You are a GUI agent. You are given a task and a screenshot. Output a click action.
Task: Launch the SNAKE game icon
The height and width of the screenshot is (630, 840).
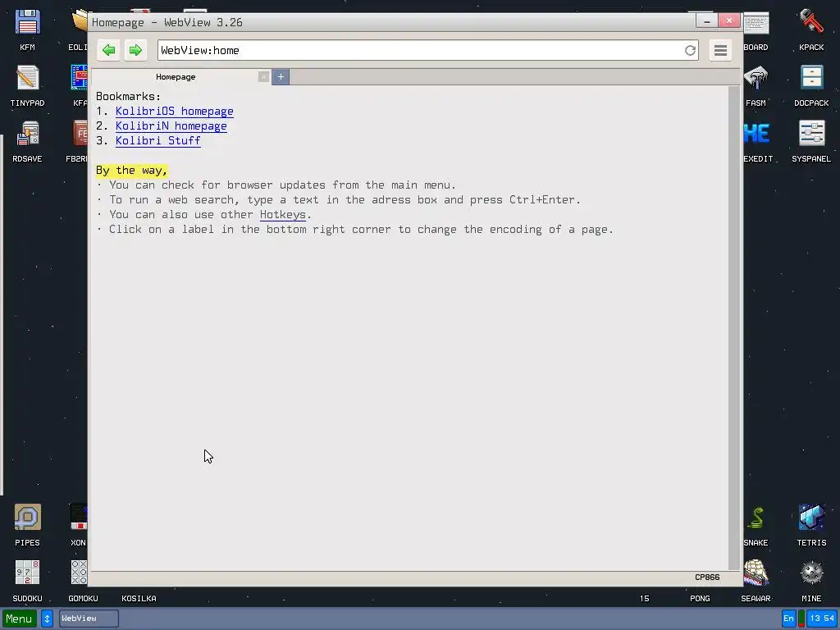coord(756,525)
